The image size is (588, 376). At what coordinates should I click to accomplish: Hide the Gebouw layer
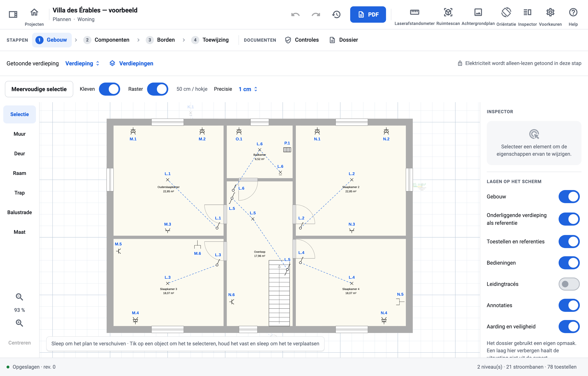[569, 197]
